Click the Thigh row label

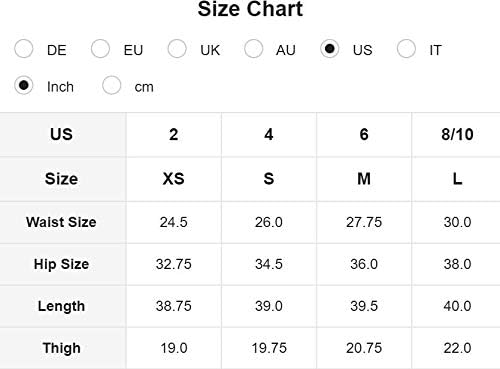pyautogui.click(x=63, y=348)
